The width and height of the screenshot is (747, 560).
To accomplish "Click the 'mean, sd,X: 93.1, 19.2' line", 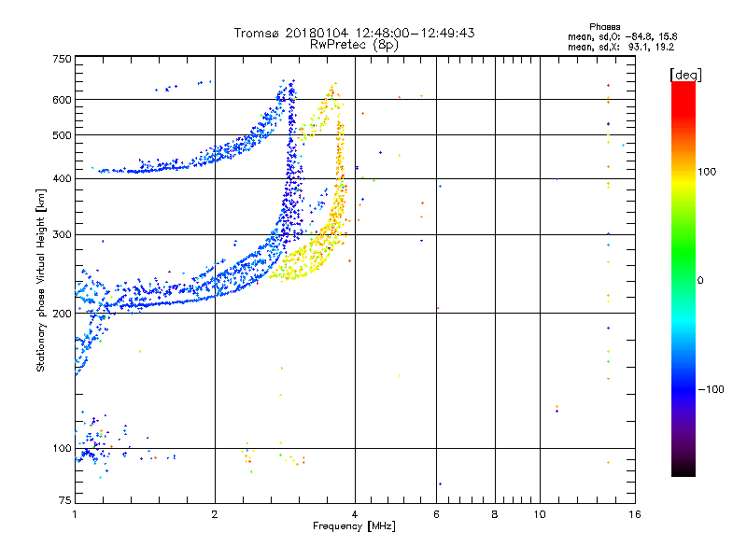I will pyautogui.click(x=621, y=48).
